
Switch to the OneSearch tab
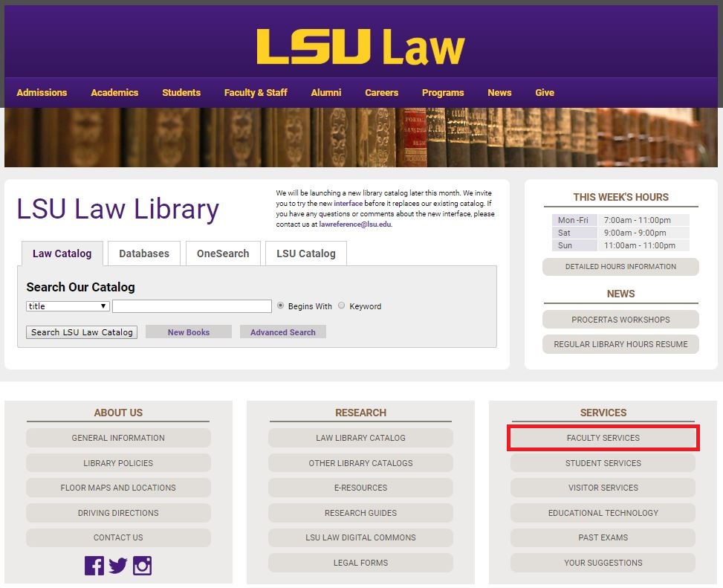[x=223, y=253]
